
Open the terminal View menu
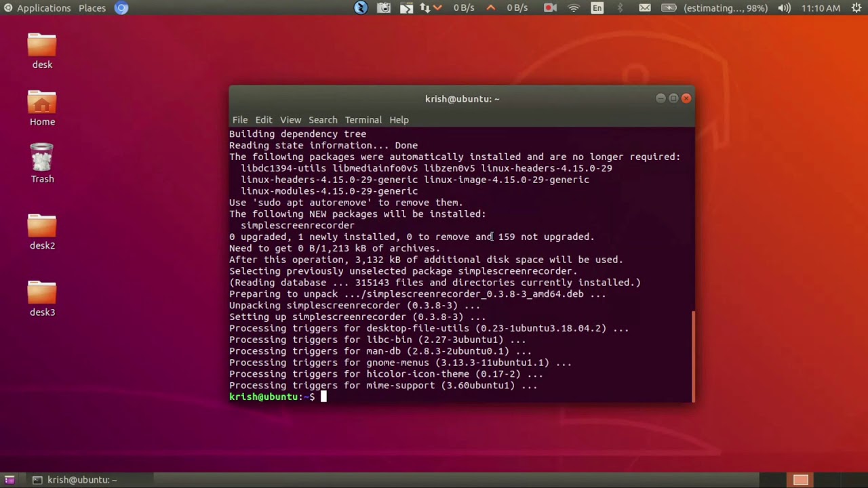pyautogui.click(x=290, y=120)
